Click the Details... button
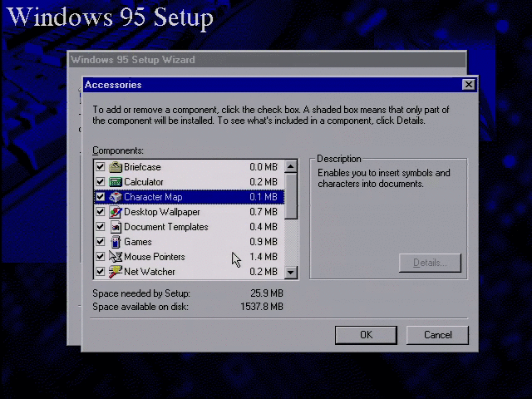The height and width of the screenshot is (399, 532). [x=430, y=263]
